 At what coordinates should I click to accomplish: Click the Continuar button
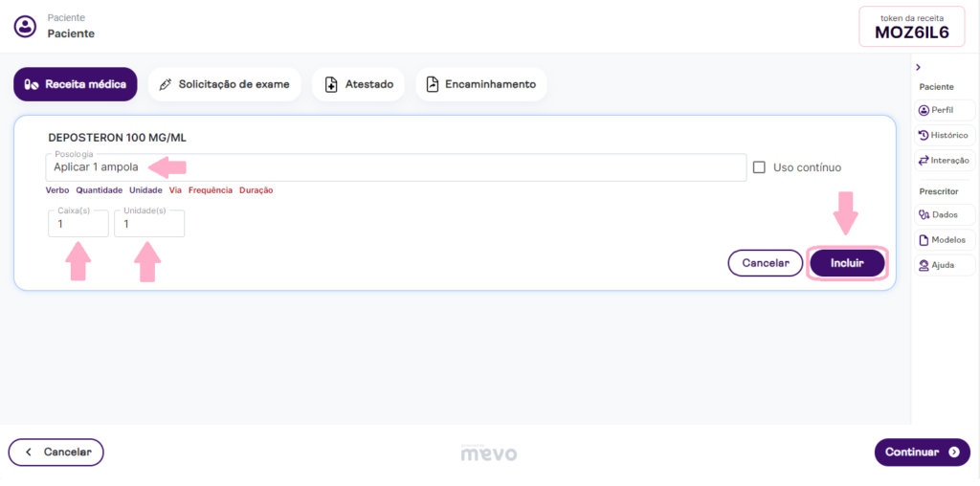click(922, 453)
